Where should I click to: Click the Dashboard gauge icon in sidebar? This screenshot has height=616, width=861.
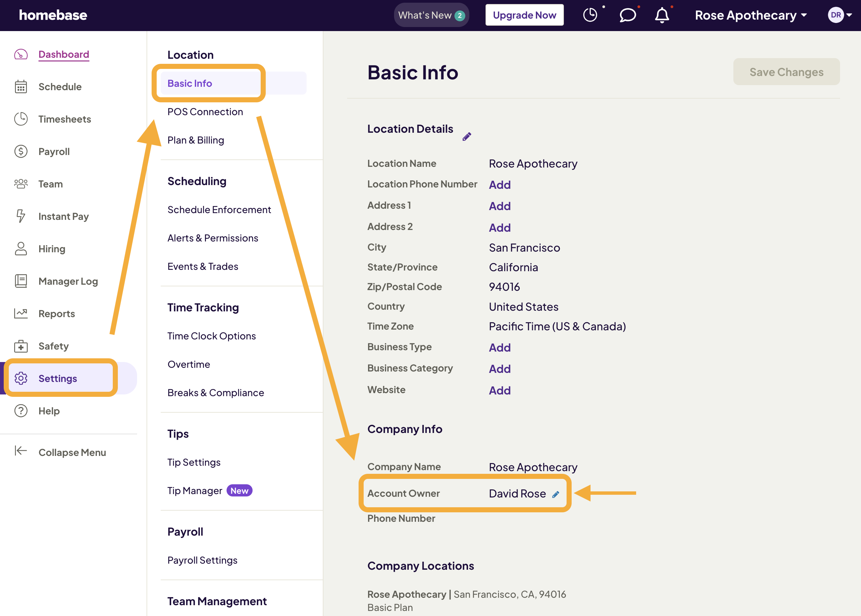coord(21,55)
